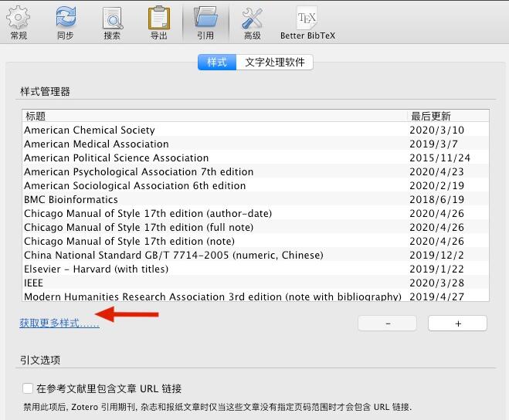Screen dimensions: 509x420
Task: Open the Search (搜索) preferences pane
Action: (x=112, y=22)
